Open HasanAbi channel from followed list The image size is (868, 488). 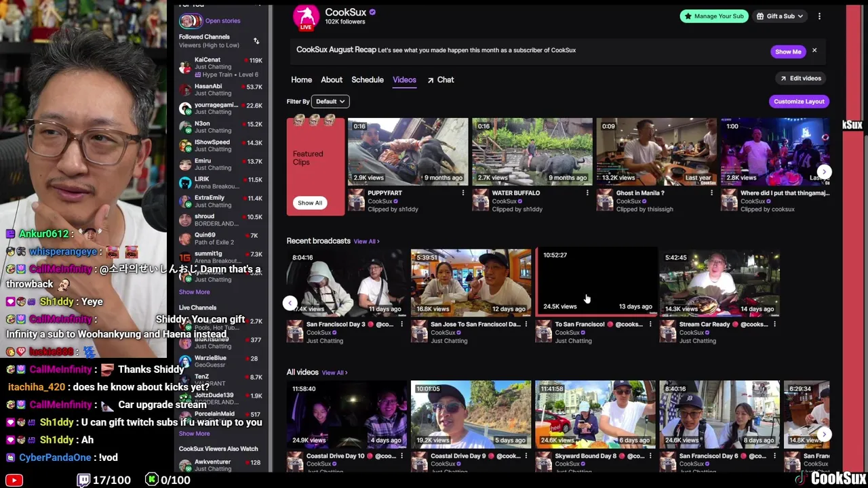[x=220, y=89]
